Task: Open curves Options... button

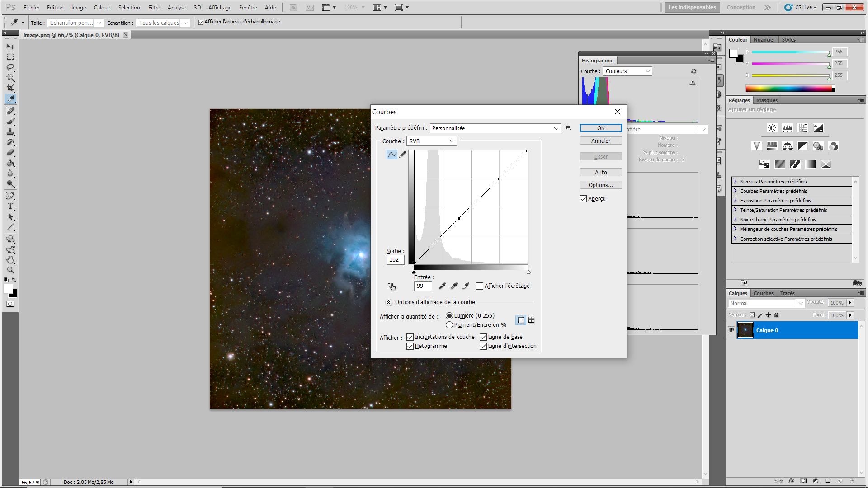Action: [601, 185]
